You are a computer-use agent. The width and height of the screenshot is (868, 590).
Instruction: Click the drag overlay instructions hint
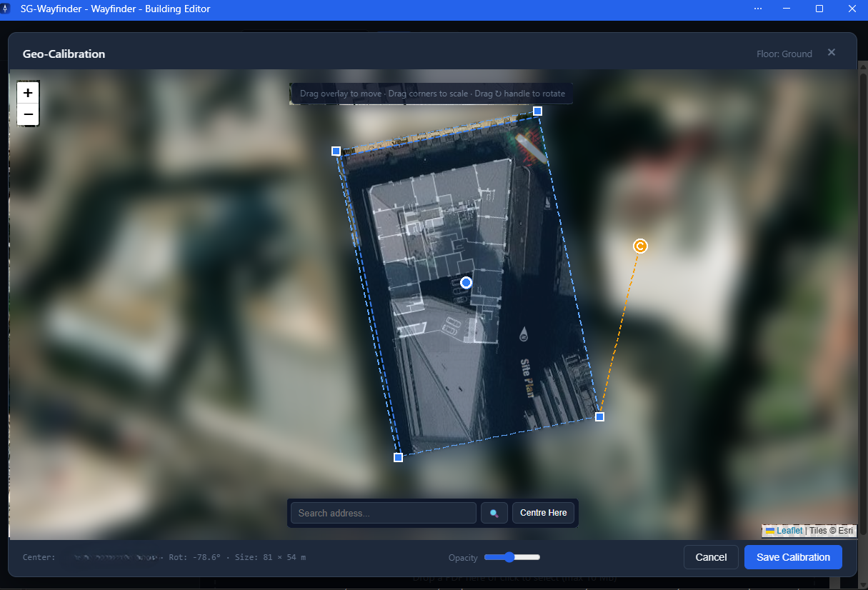click(x=432, y=94)
